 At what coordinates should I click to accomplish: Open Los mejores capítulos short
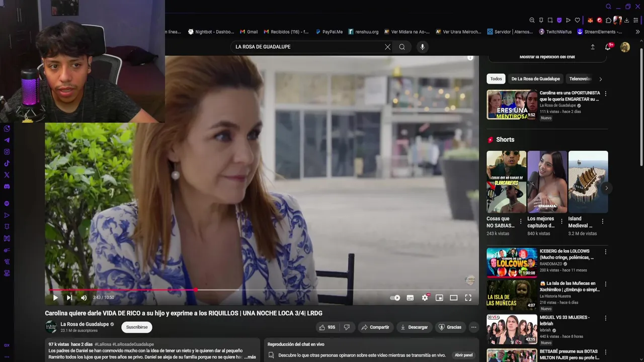tap(547, 182)
